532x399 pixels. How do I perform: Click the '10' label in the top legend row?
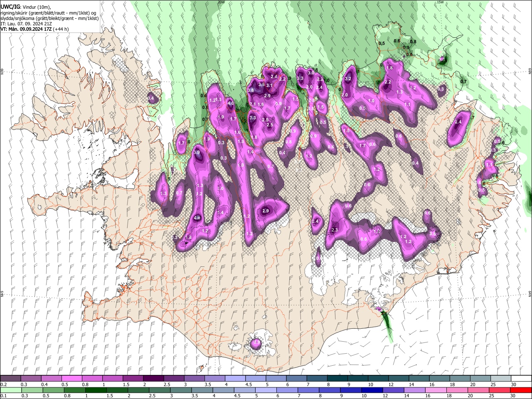point(370,384)
